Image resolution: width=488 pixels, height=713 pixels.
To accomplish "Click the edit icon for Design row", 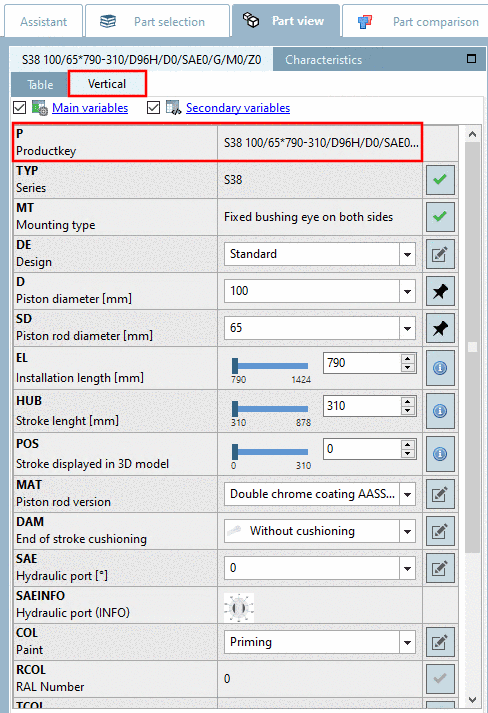I will coord(440,254).
